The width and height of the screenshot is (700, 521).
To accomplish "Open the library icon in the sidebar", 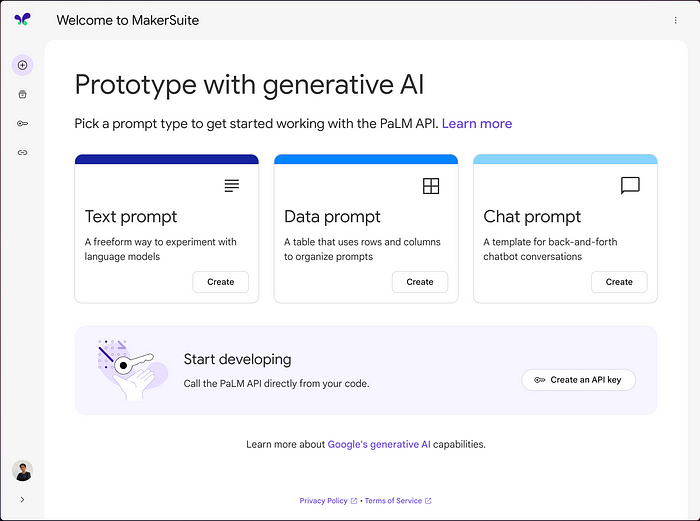I will (22, 94).
